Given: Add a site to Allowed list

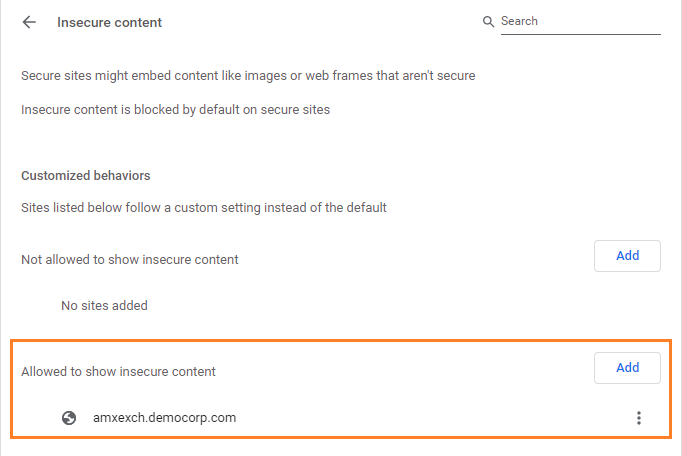Looking at the screenshot, I should [x=627, y=368].
